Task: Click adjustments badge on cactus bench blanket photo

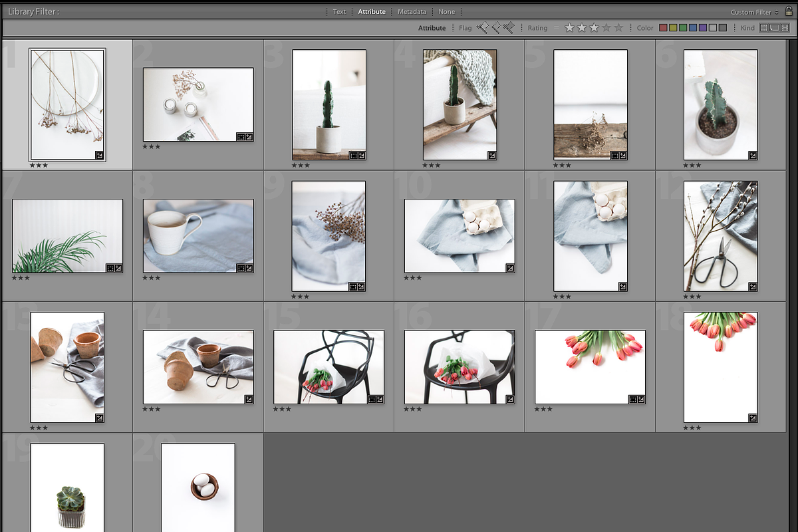Action: tap(492, 156)
